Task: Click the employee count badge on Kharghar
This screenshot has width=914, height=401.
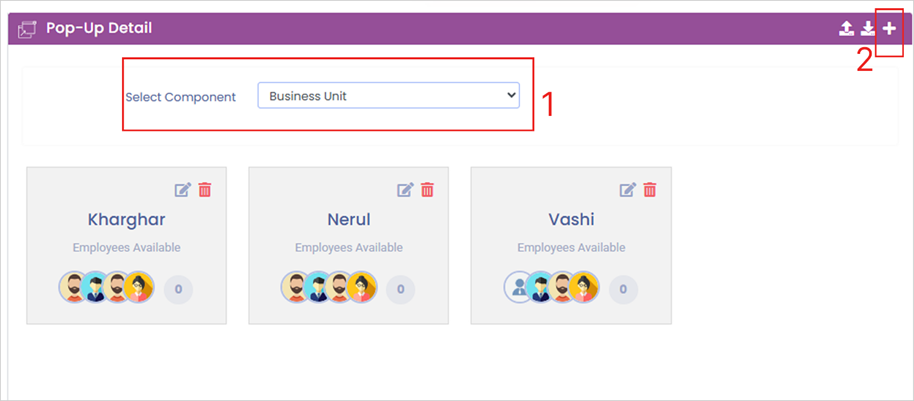Action: tap(178, 289)
